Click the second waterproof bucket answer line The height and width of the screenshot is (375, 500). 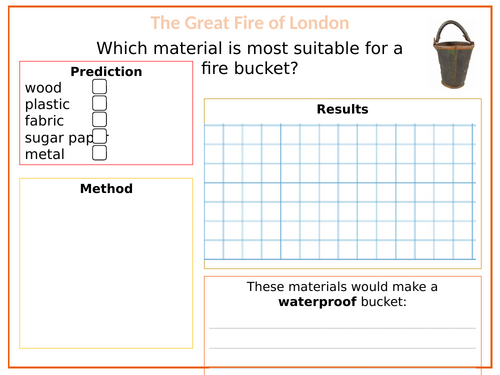343,348
